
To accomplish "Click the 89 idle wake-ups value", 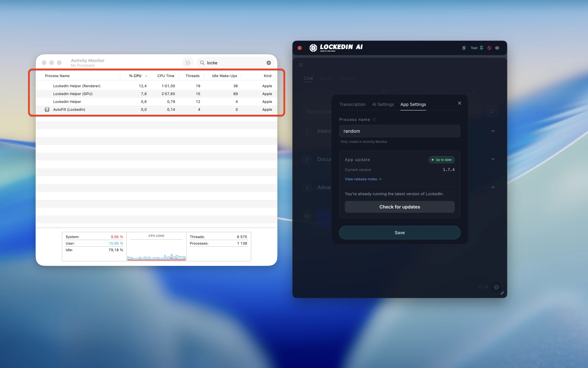I will [235, 94].
